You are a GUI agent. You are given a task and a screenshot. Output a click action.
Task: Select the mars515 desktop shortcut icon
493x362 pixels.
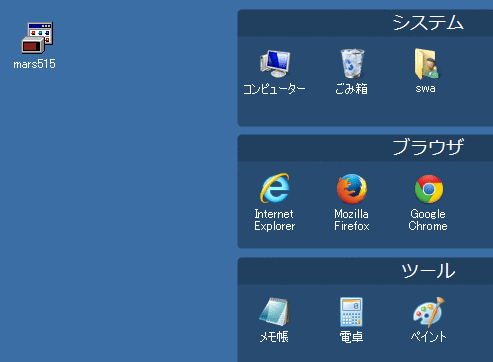tap(37, 38)
